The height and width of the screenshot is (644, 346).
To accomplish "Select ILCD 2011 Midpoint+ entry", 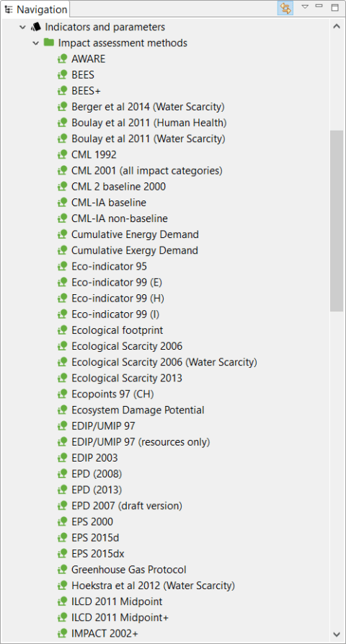I will pos(120,618).
